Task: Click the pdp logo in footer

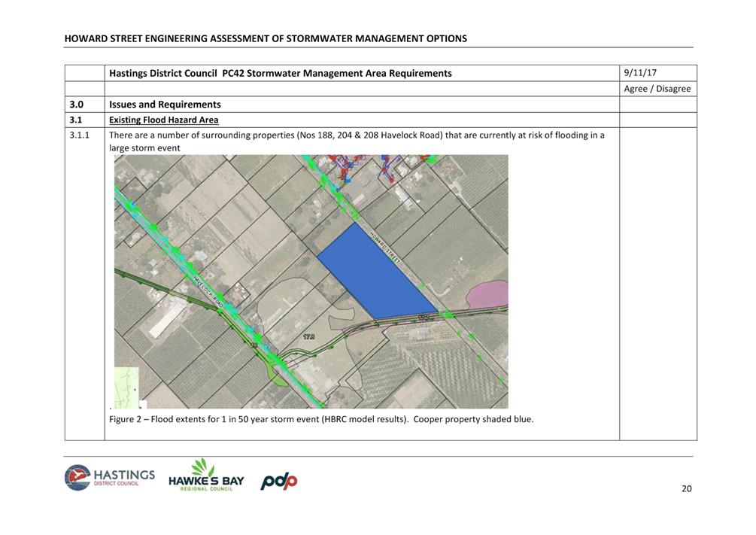Action: 278,481
